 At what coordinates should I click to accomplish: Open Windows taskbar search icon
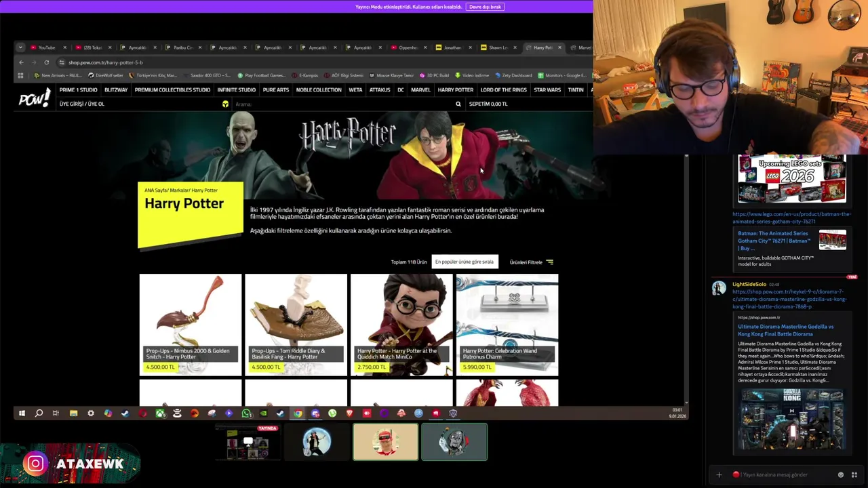click(39, 413)
